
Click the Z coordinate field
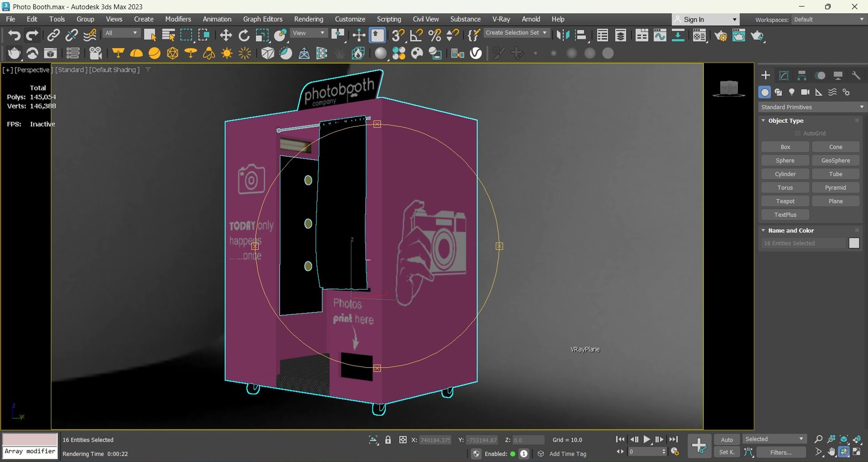(x=528, y=440)
